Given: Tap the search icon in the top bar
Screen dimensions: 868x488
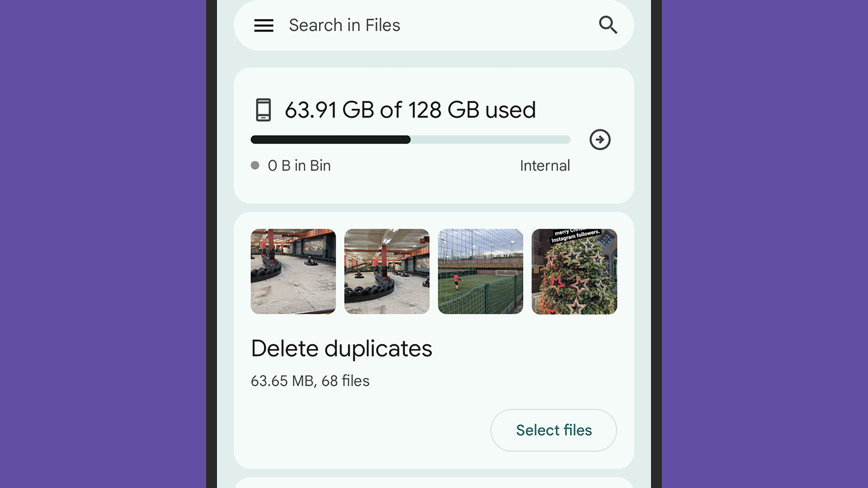Looking at the screenshot, I should (608, 25).
